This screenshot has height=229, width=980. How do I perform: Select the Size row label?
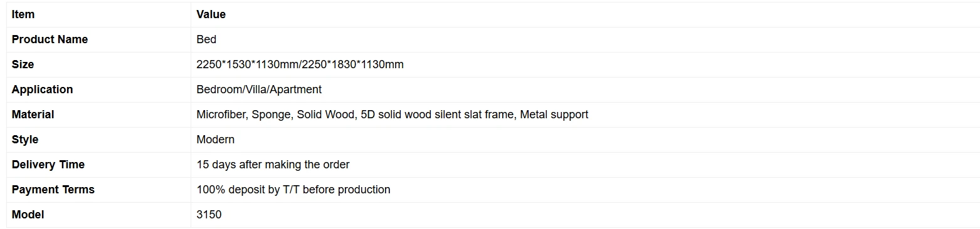click(98, 64)
